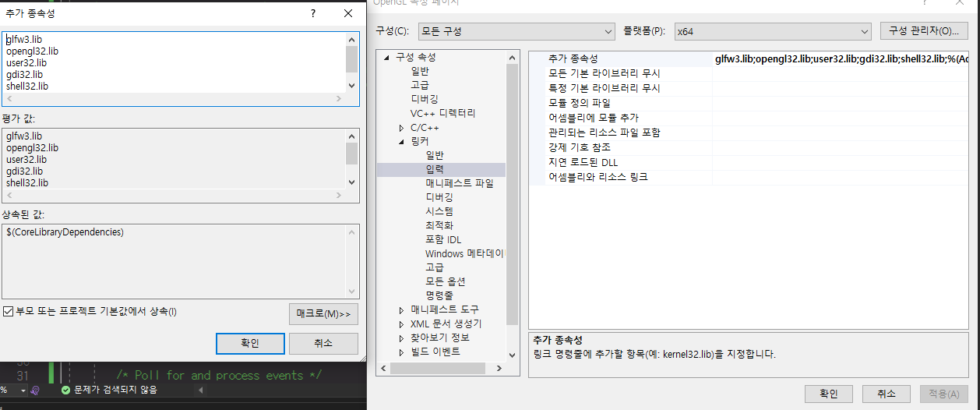Click the edit box horizontal scrollbar right arrow
This screenshot has height=410, width=980.
[x=339, y=99]
